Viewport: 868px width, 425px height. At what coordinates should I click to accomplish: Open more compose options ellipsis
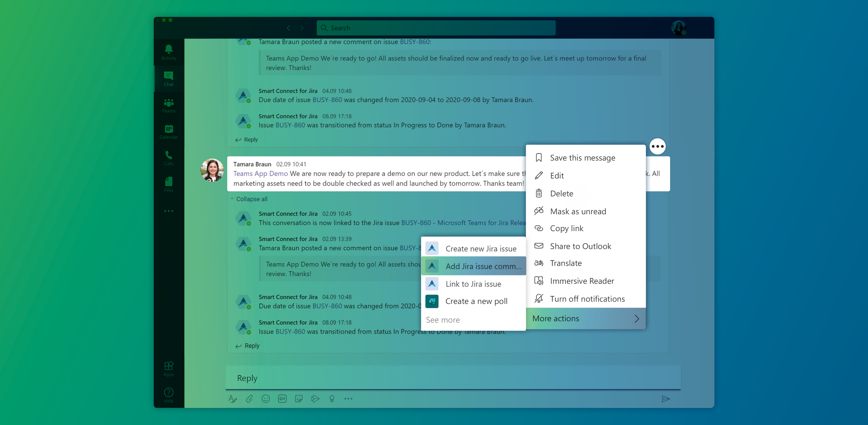click(348, 399)
